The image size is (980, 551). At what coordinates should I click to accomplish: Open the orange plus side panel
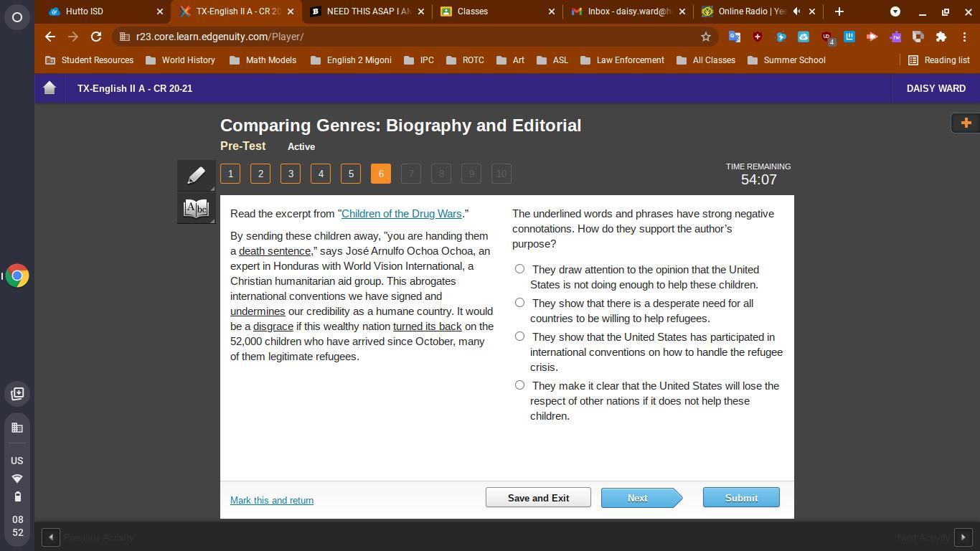pyautogui.click(x=966, y=123)
